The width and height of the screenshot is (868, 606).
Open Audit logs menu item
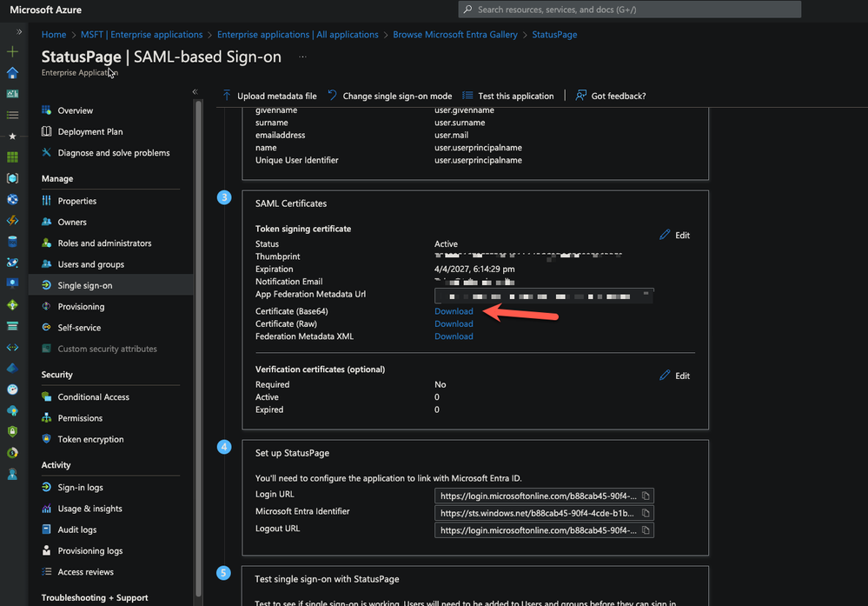77,529
